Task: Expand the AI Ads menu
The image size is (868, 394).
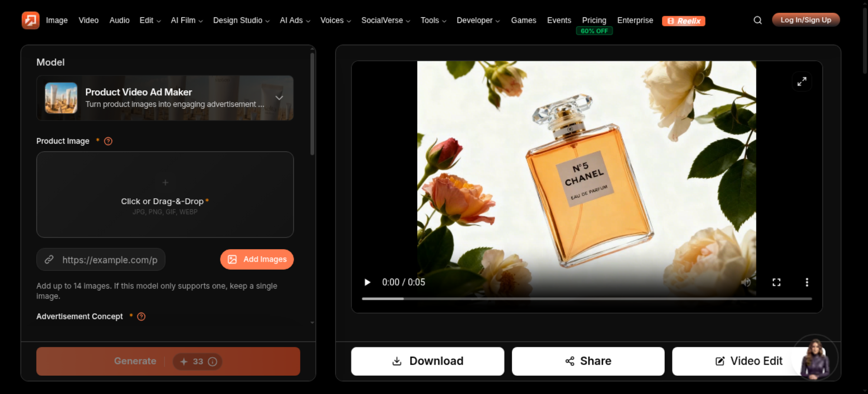Action: 295,20
